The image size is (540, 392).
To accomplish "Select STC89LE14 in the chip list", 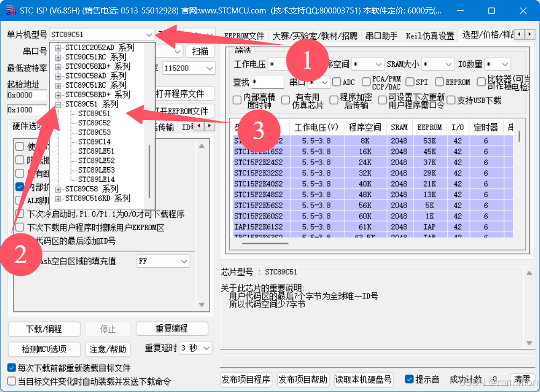I will (x=96, y=180).
